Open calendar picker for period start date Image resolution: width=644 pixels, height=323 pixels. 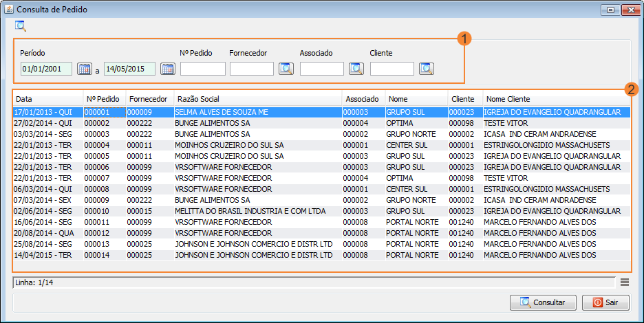click(x=84, y=69)
